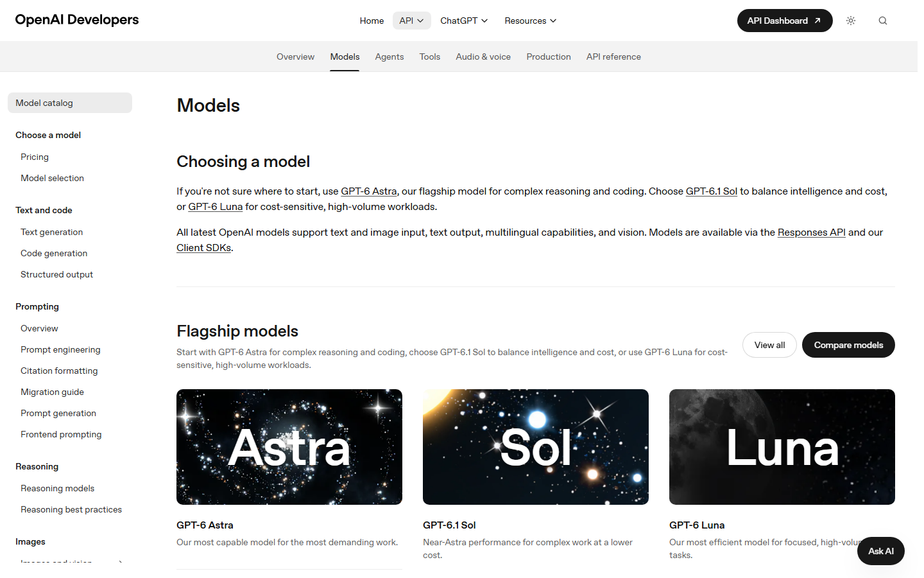Click the Text and code sidebar heading

point(44,210)
